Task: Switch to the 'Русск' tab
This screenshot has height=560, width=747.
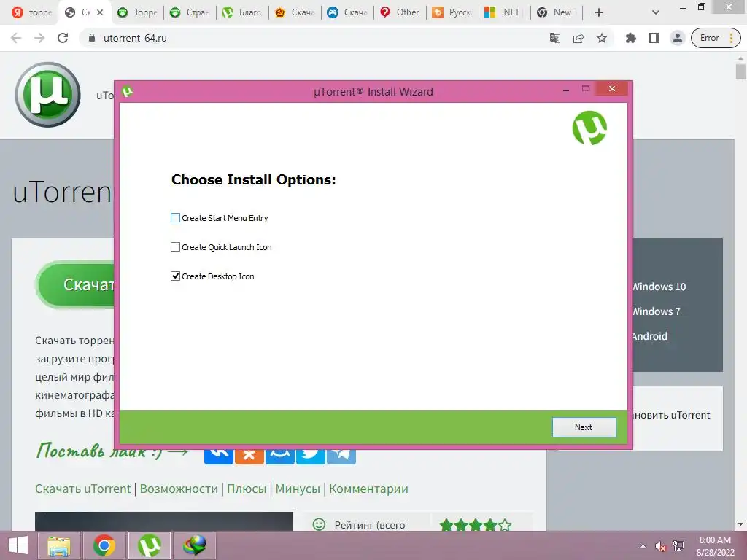Action: [x=452, y=12]
